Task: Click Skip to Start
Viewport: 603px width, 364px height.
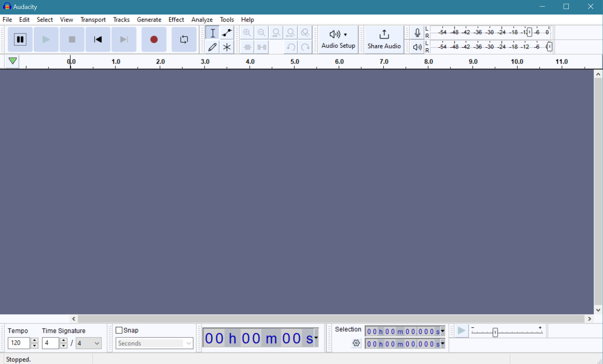Action: (98, 39)
